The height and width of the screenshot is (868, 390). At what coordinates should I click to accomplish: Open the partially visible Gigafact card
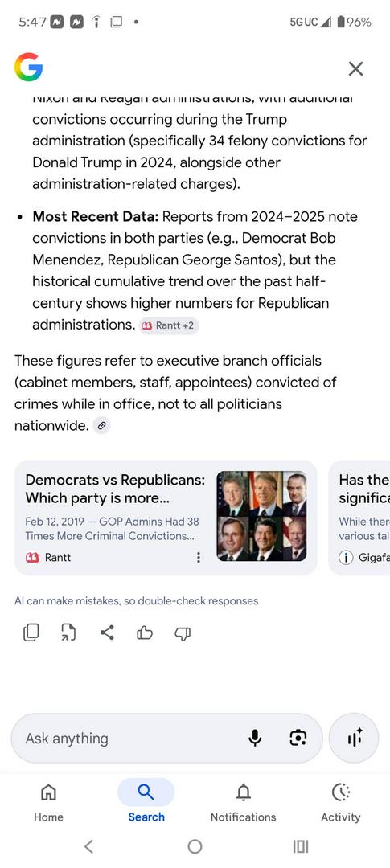pos(359,517)
